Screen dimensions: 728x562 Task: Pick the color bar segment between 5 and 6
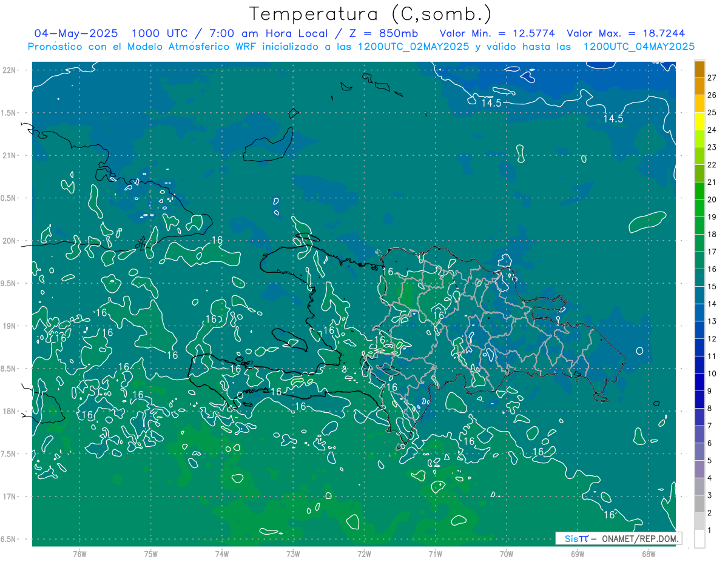[x=699, y=452]
